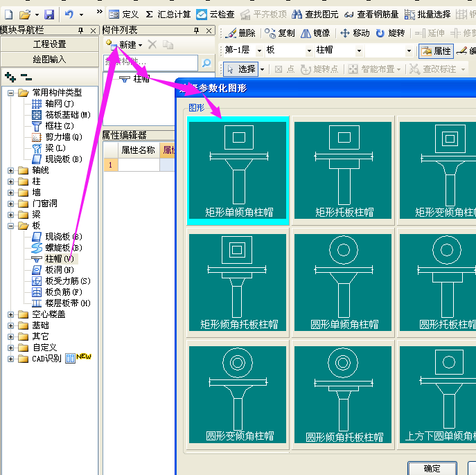
Task: Select 梁(L) under common components
Action: [49, 148]
